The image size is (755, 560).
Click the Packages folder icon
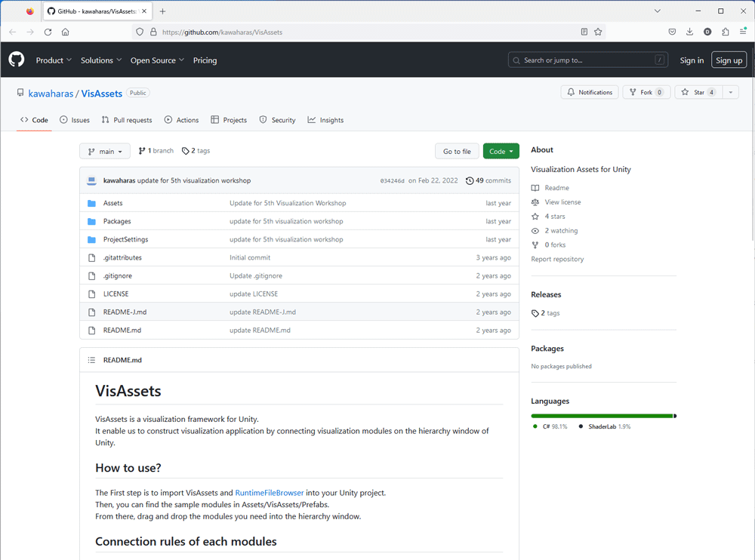click(x=91, y=221)
